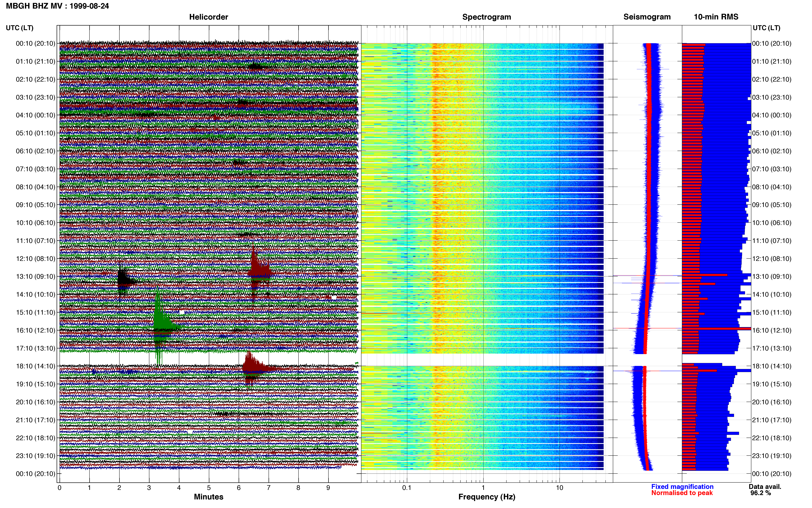Click the "Minutes" axis title
This screenshot has width=812, height=508.
click(x=209, y=497)
